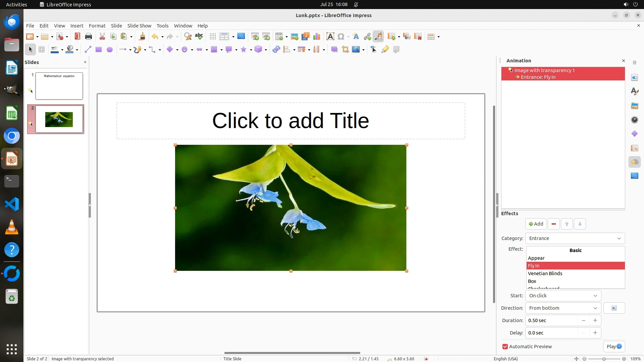Click the Crop Image tool icon

(x=345, y=50)
